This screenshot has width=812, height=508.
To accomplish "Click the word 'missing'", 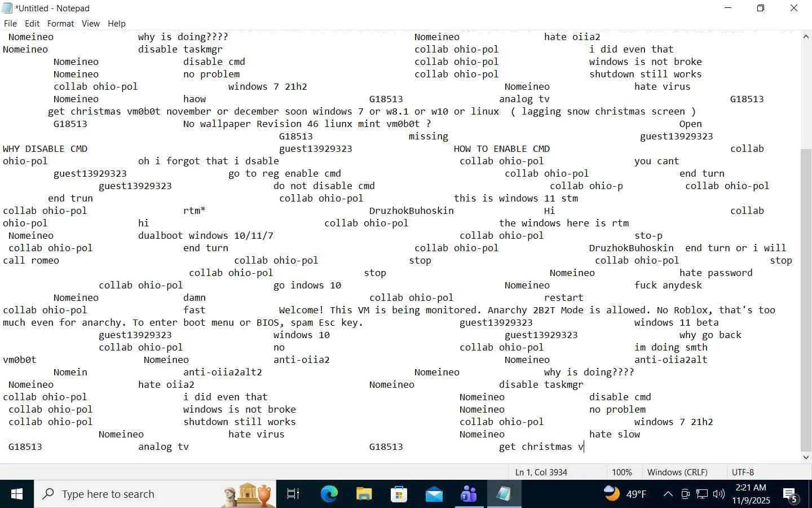I will 429,137.
